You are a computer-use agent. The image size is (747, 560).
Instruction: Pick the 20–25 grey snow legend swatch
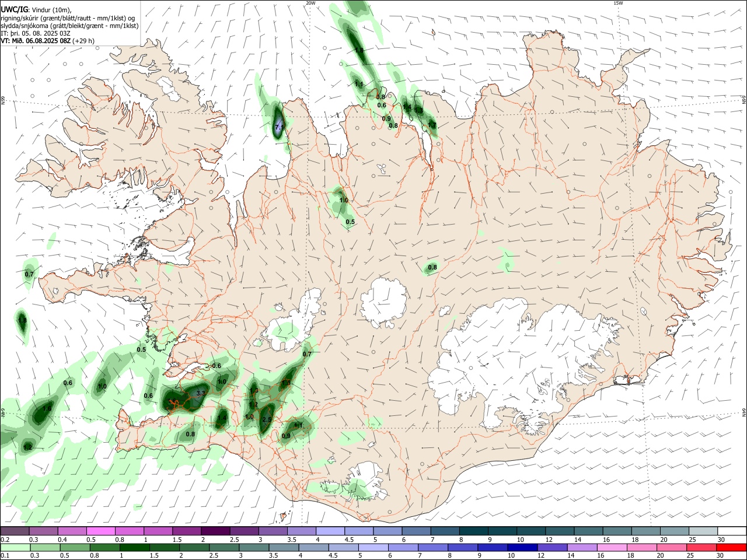pyautogui.click(x=675, y=531)
